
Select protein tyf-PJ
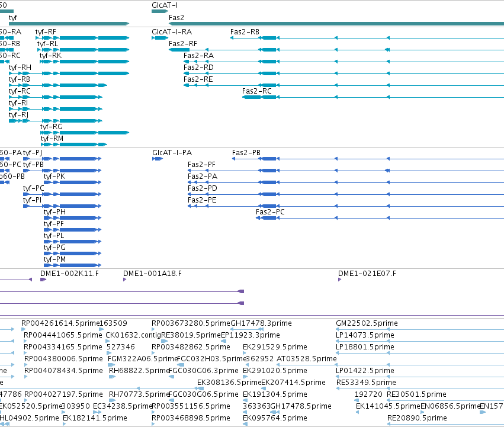click(62, 159)
